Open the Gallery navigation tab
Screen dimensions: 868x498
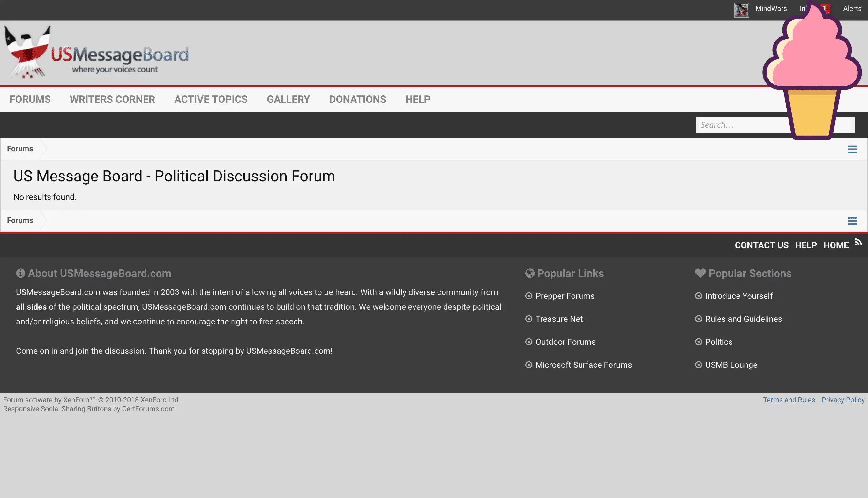[x=288, y=99]
